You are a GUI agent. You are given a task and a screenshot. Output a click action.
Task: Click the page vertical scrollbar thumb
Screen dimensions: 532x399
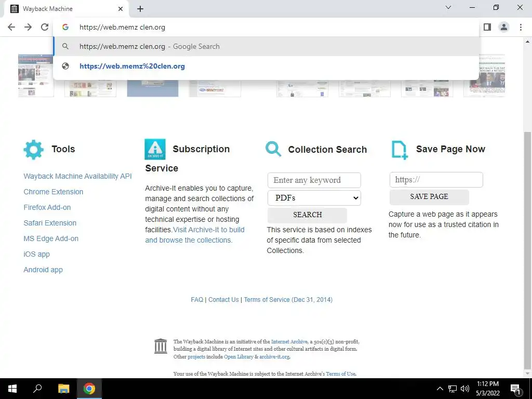tap(527, 251)
